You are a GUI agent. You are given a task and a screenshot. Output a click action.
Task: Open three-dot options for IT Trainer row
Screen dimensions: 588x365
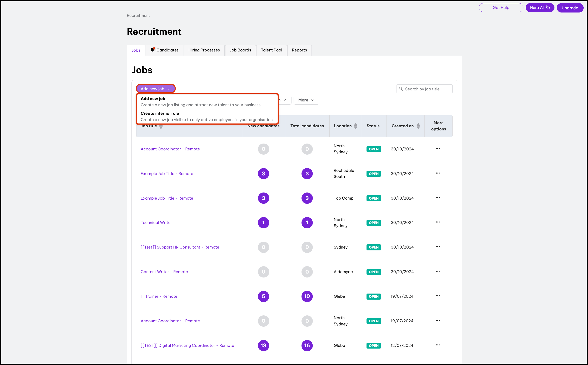point(438,296)
